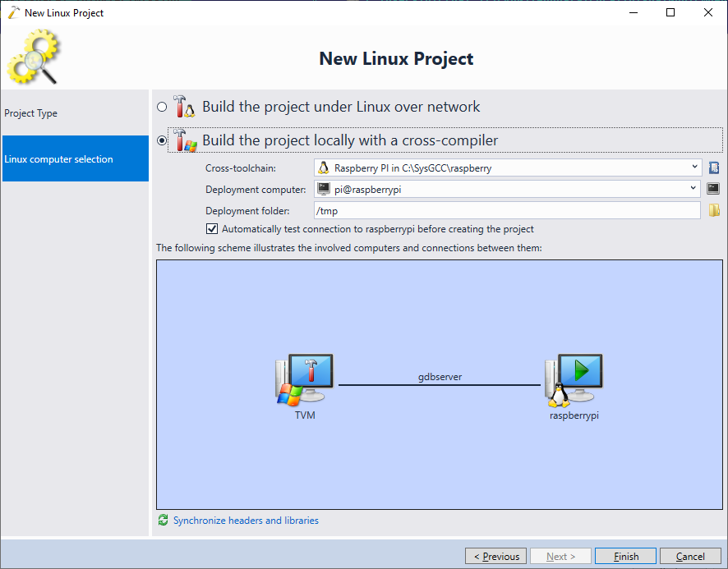Click the 'Cross-toolchain:' label
Image resolution: width=728 pixels, height=569 pixels.
click(241, 168)
